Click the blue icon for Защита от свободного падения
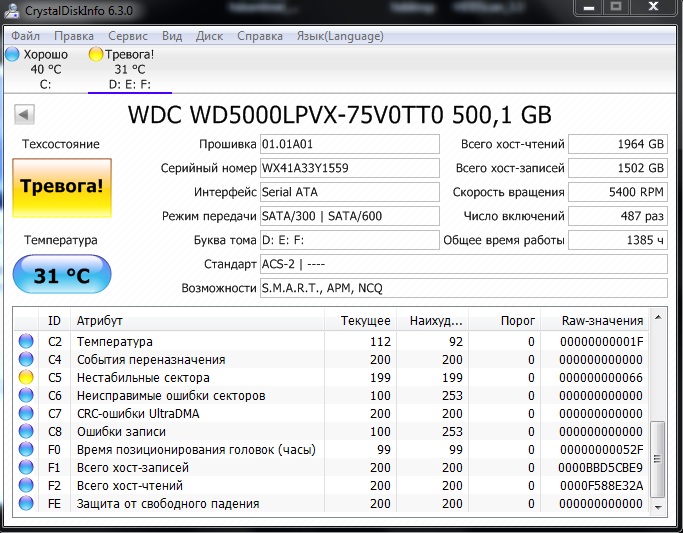 (25, 504)
